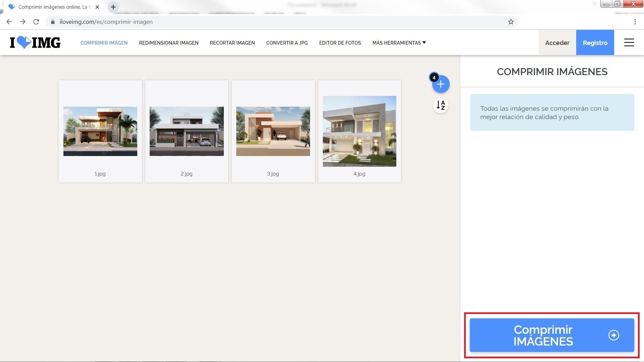Viewport: 644px width, 362px height.
Task: Open the Comprimir Imagen tool
Action: pos(104,43)
